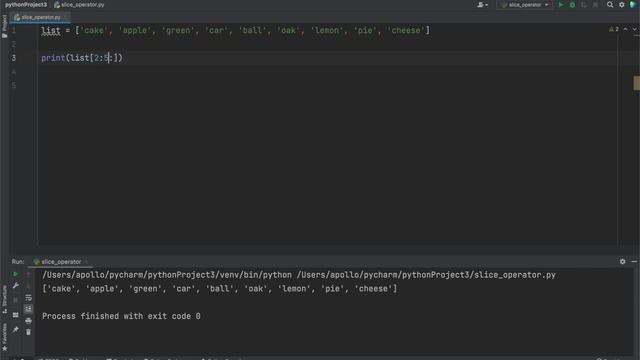Click 'Process finished with exit code 0' text
Screen dimensions: 640x360
pos(121,316)
